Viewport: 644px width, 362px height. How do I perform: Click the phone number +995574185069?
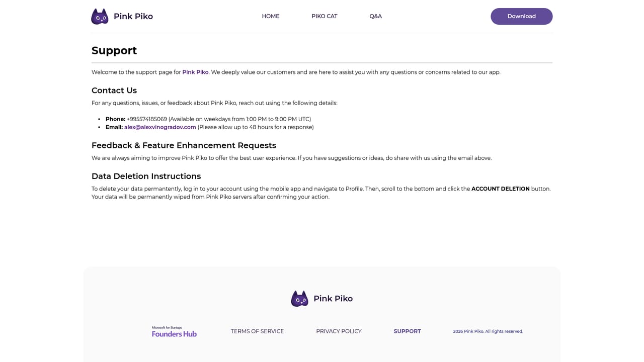tap(147, 119)
